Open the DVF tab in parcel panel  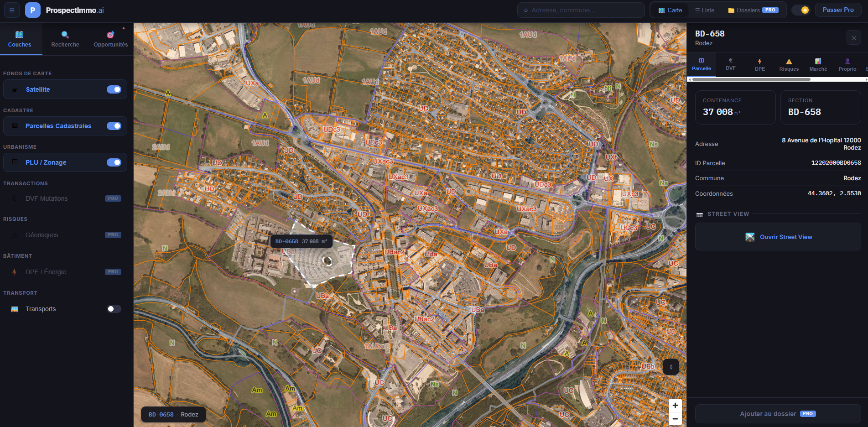click(x=730, y=64)
